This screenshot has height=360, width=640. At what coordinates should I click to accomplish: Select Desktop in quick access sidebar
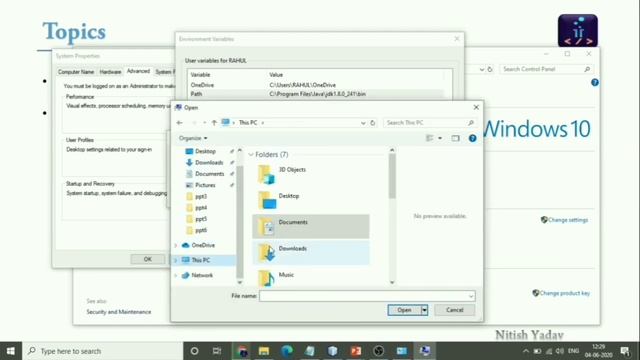coord(205,151)
